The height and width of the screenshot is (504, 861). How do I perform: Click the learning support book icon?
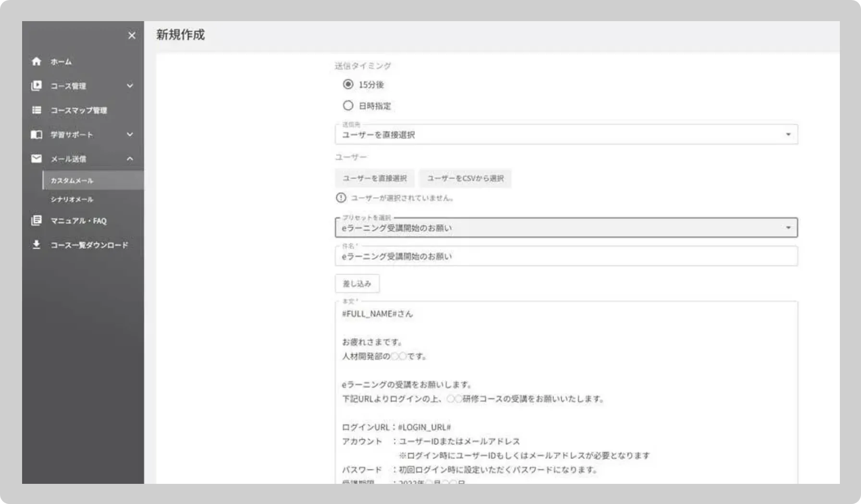tap(37, 134)
